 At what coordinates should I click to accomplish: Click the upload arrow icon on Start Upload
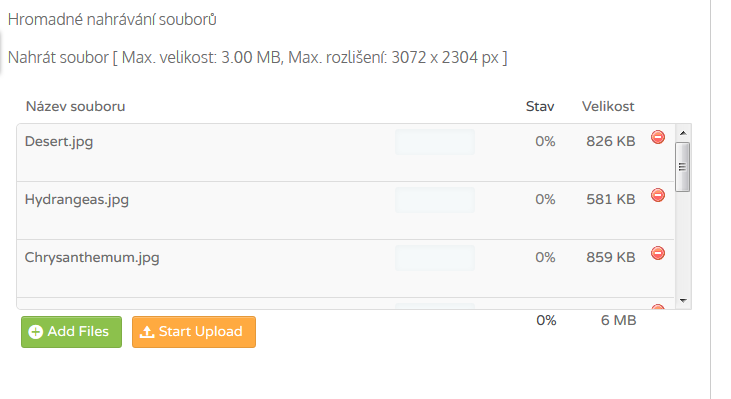pos(147,332)
